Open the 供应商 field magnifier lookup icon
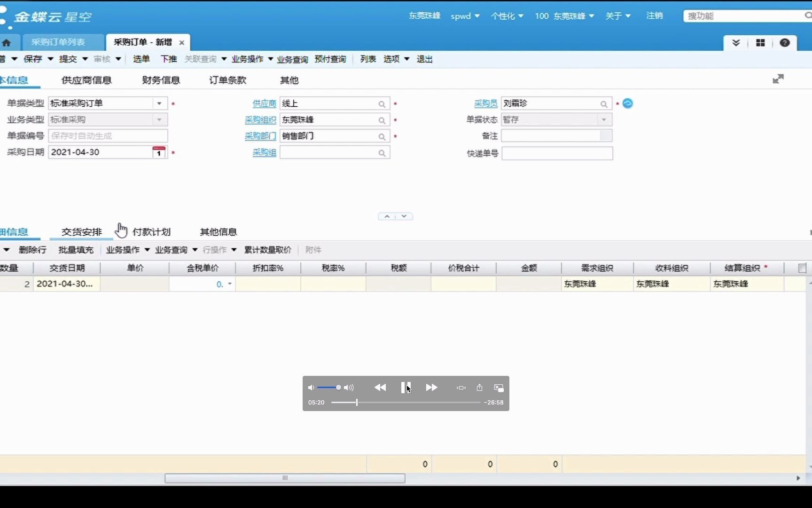 (382, 104)
